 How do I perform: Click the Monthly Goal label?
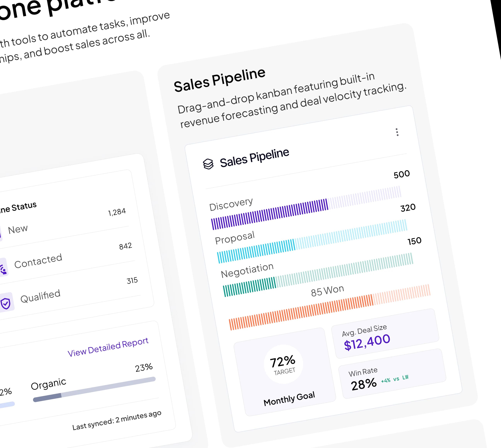289,399
